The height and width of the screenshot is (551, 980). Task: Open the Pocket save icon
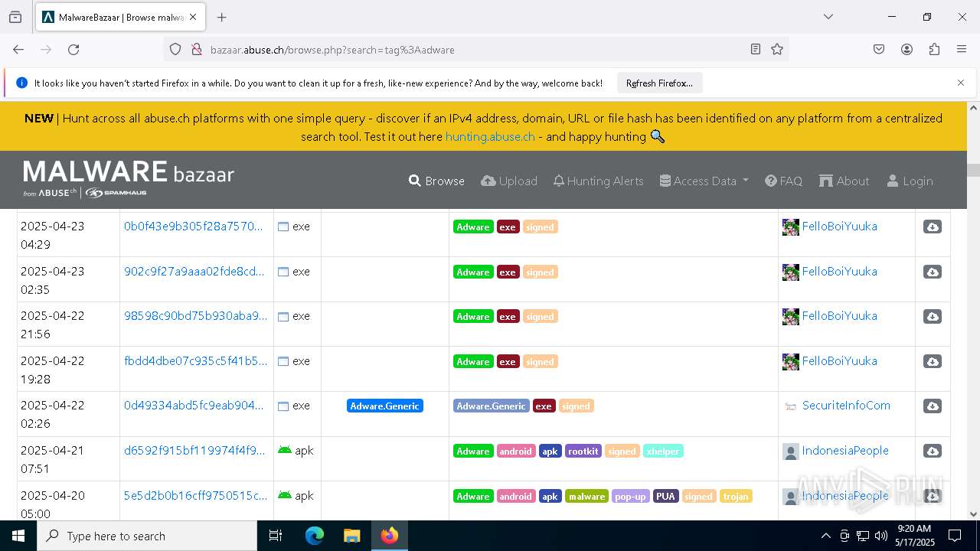[879, 49]
